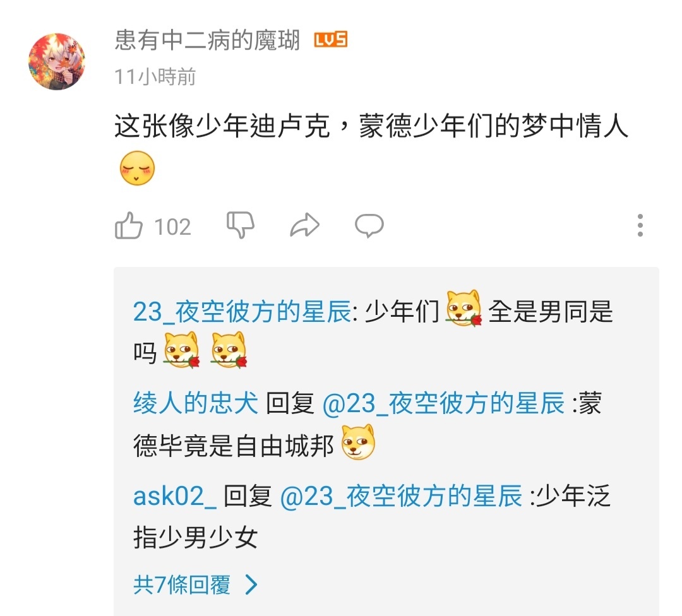682x616 pixels.
Task: Open the three-dot more options menu
Action: pos(640,225)
